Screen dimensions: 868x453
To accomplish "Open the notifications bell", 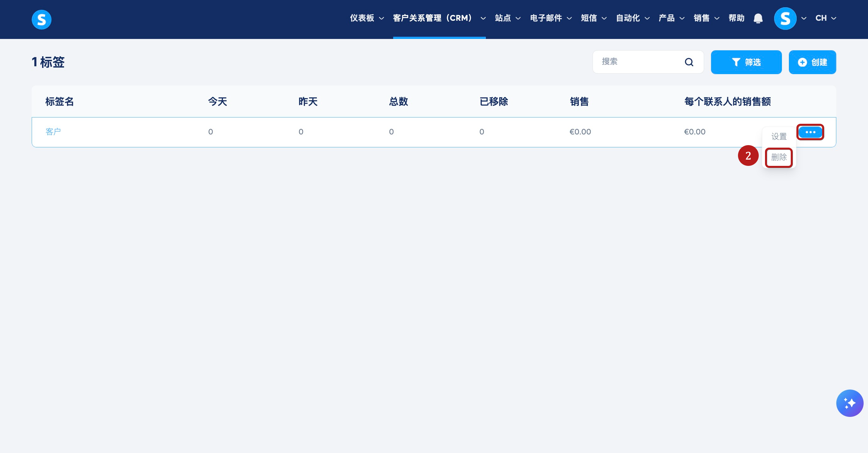I will tap(758, 18).
